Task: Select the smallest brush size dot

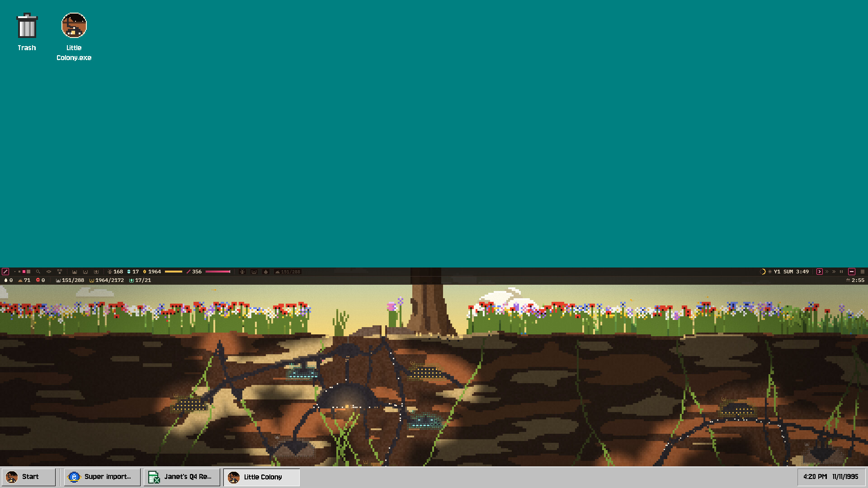Action: [15, 272]
